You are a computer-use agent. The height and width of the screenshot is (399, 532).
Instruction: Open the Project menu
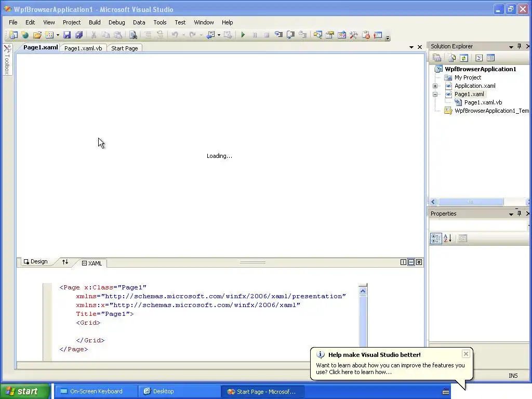point(72,22)
